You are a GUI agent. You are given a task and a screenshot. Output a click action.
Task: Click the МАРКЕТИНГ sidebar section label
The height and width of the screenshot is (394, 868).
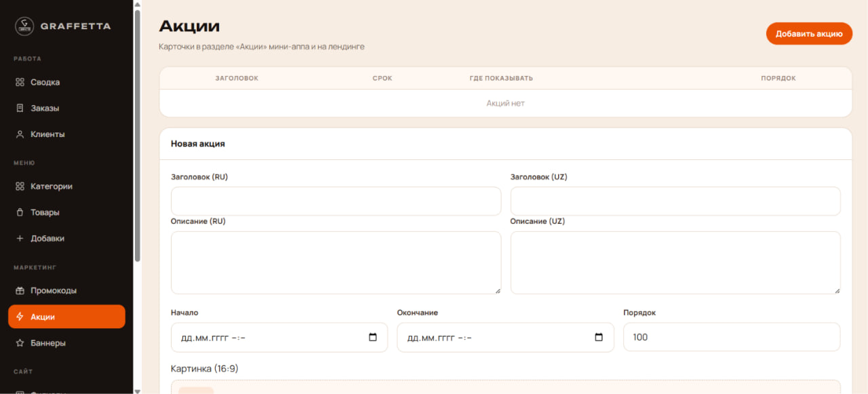click(x=35, y=267)
